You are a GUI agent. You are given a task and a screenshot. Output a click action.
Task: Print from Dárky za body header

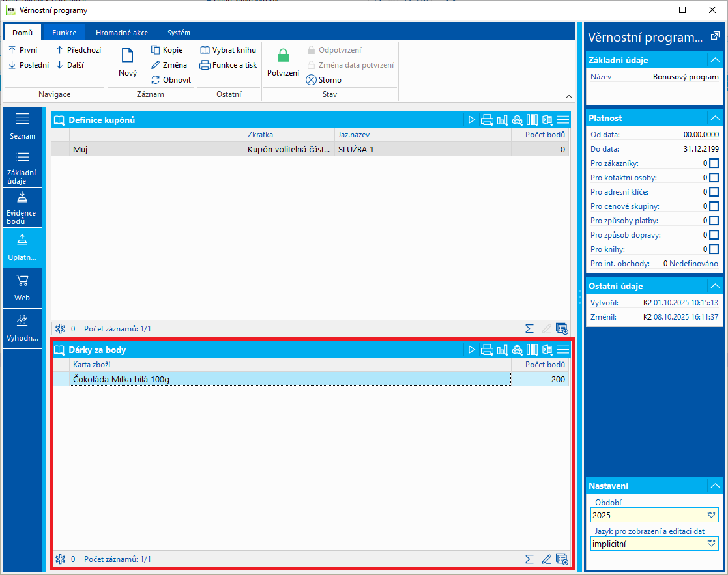tap(487, 350)
